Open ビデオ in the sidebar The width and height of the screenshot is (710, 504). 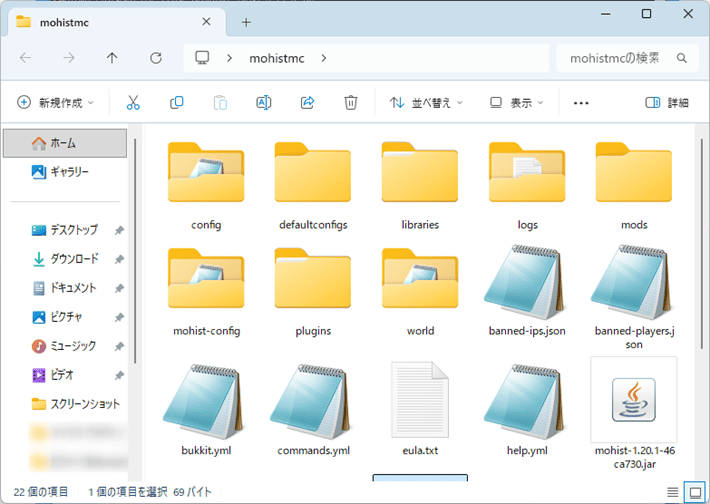tap(65, 375)
